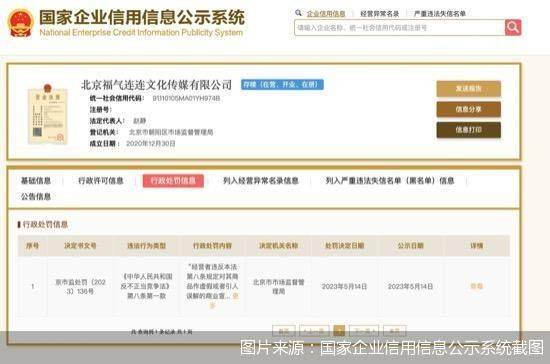The width and height of the screenshot is (550, 364).
Task: Open the 行政处罚信息 tab
Action: pyautogui.click(x=173, y=181)
